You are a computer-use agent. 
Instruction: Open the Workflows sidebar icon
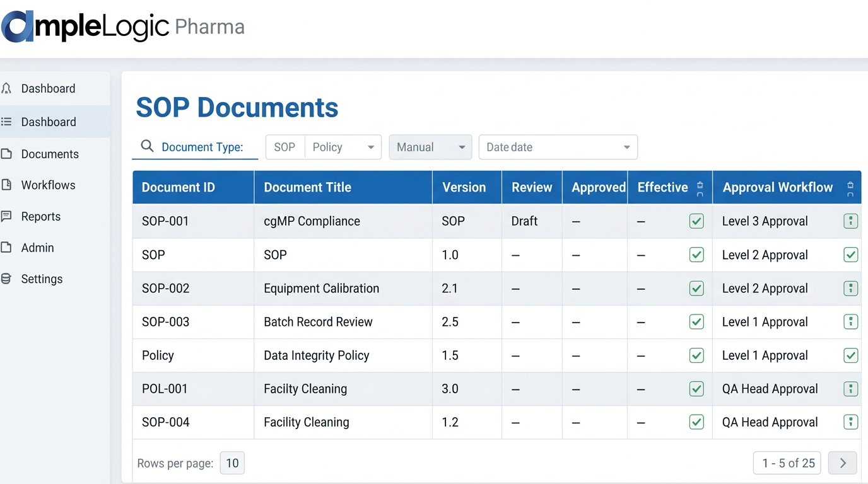7,185
